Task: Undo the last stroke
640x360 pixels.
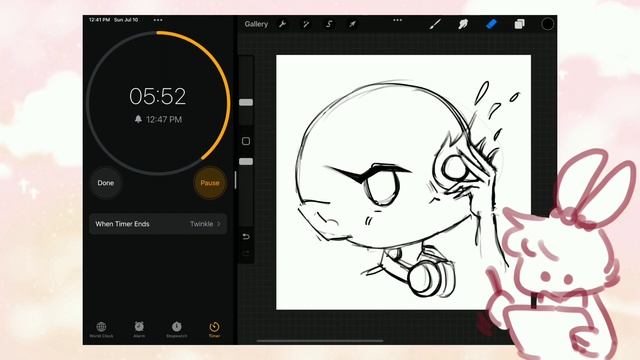Action: pos(246,237)
